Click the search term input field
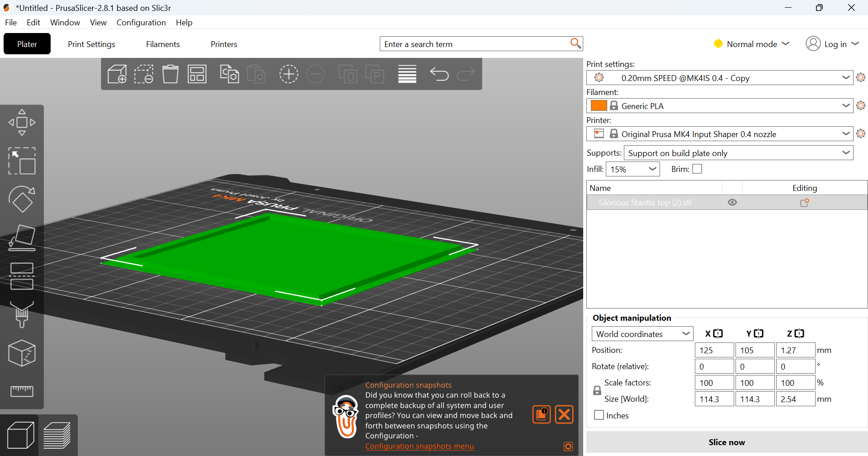The height and width of the screenshot is (456, 868). pyautogui.click(x=476, y=44)
